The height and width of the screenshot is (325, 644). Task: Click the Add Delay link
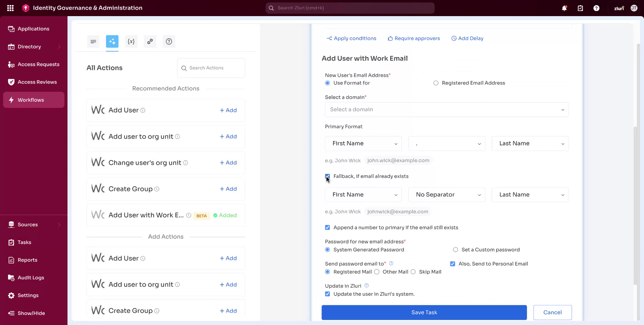pyautogui.click(x=467, y=38)
